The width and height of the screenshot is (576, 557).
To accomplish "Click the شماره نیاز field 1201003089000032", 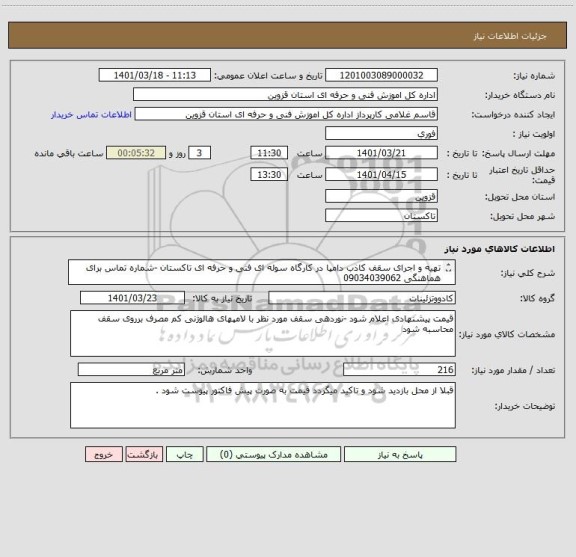I will [x=381, y=75].
